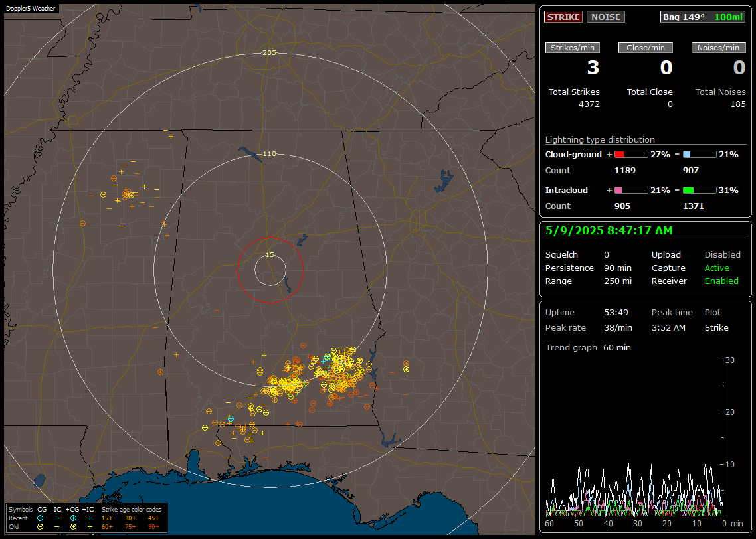Click the Total Close label

(x=650, y=92)
